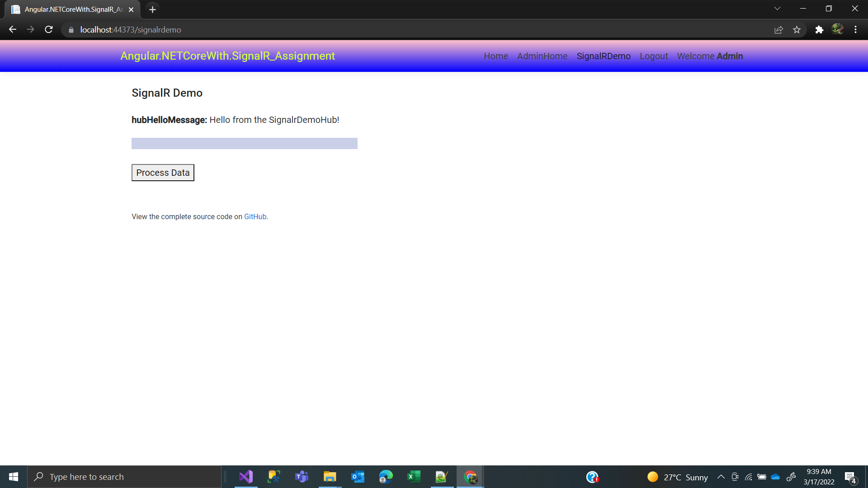Click the progress bar under hubHelloMessage

pos(244,144)
